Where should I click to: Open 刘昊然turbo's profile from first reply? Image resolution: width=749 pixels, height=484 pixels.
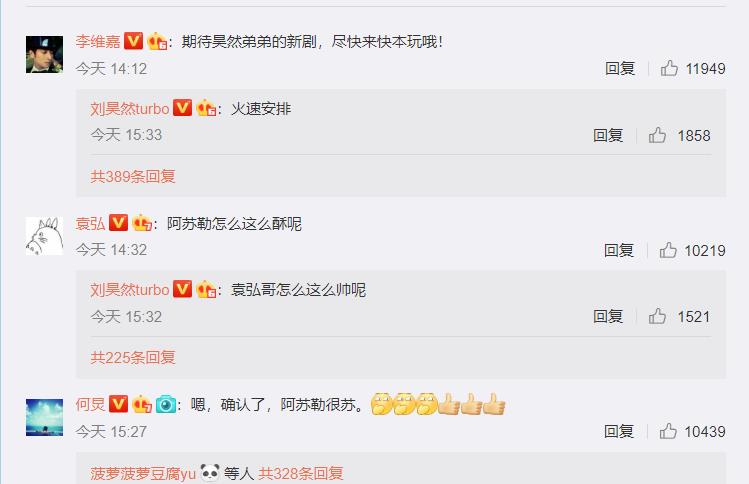point(130,108)
